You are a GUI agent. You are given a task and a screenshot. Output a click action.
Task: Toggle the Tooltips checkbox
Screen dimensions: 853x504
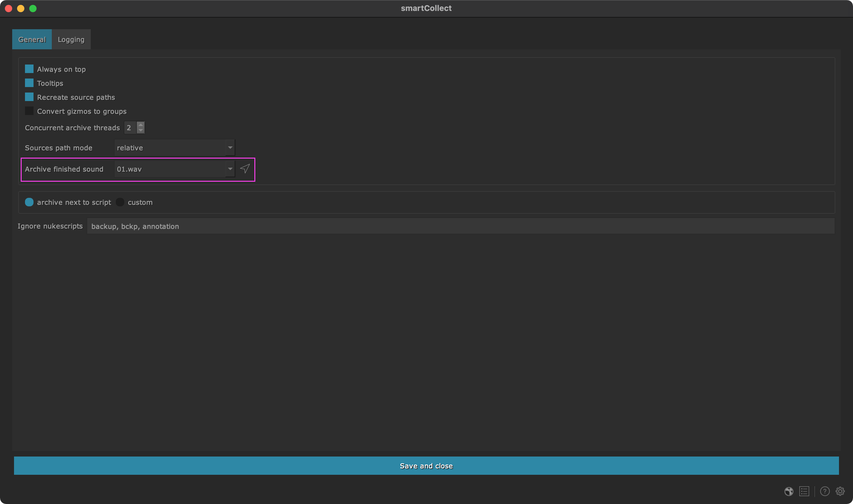(29, 83)
